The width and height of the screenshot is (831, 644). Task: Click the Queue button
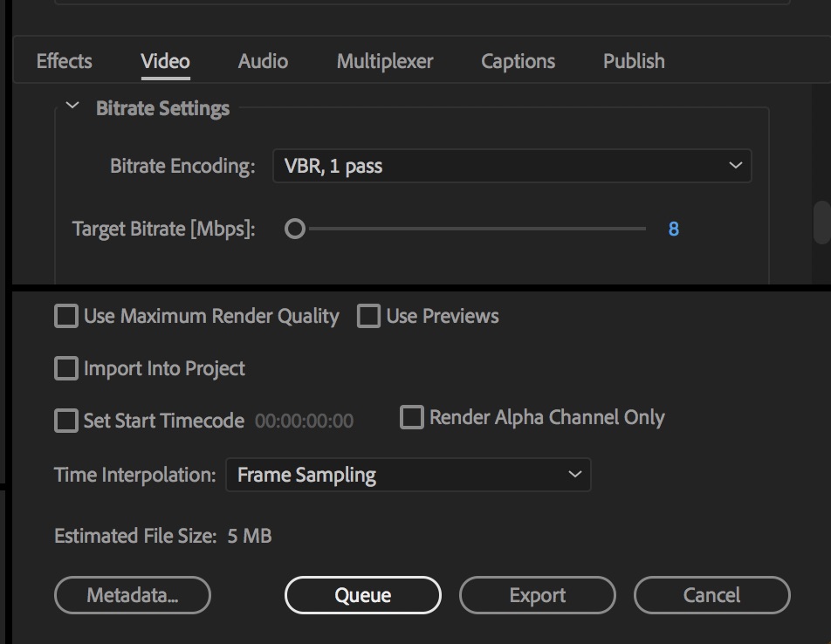point(363,595)
